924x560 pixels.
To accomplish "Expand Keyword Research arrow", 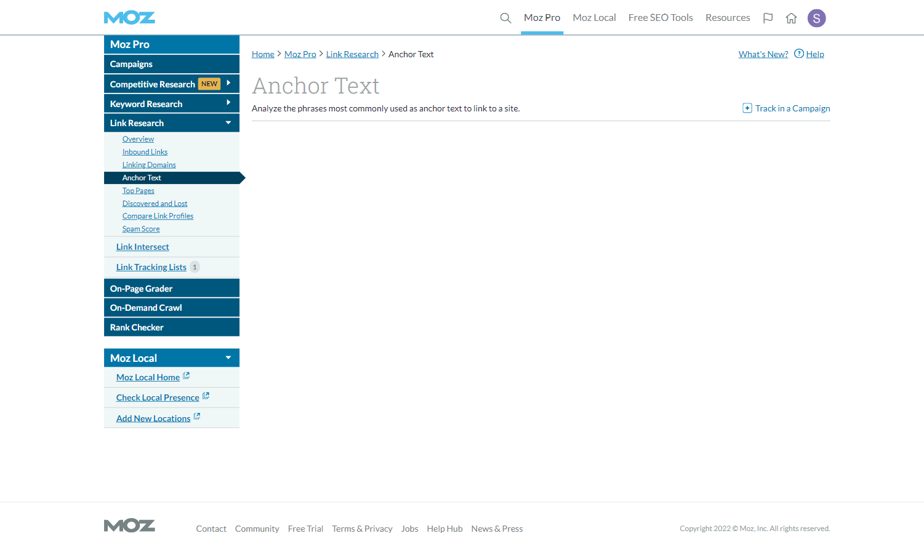I will pos(228,103).
